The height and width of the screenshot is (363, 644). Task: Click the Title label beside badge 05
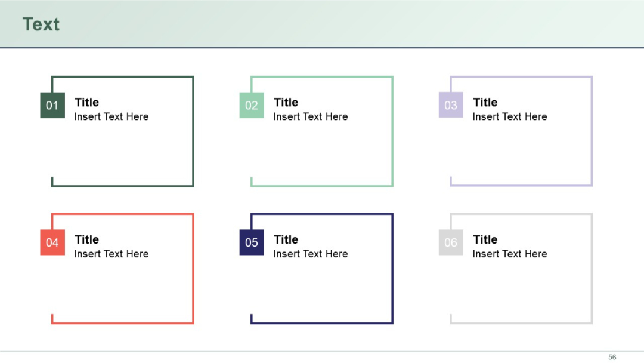pyautogui.click(x=286, y=239)
